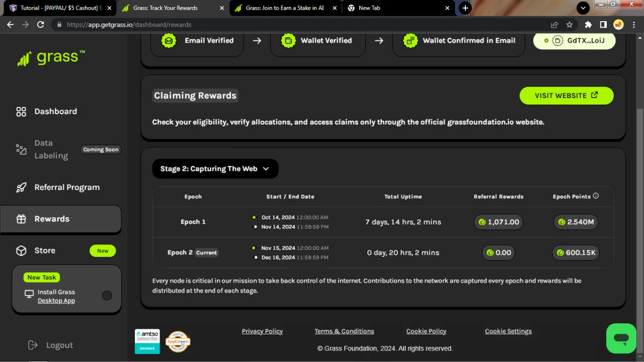This screenshot has height=362, width=644.
Task: Click the Email Verified badge icon
Action: [x=169, y=41]
